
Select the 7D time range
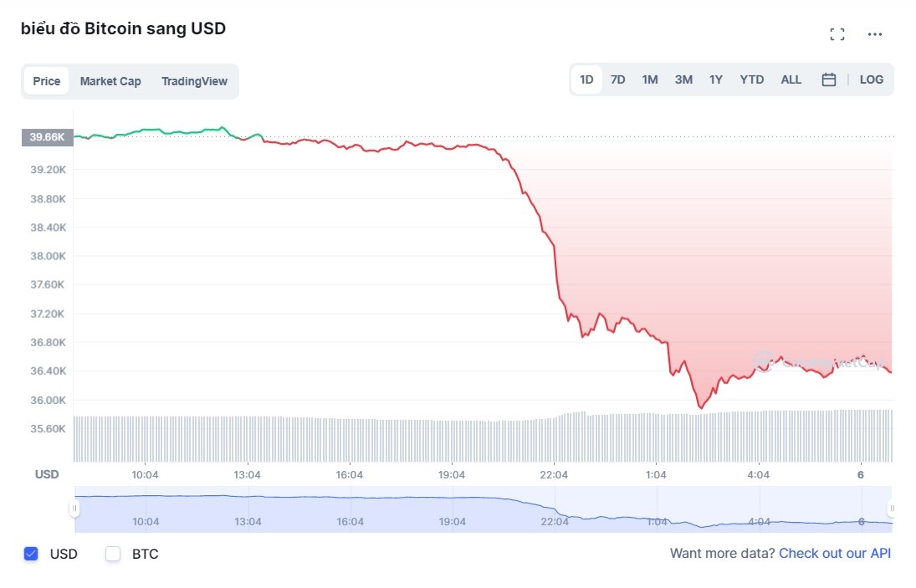[x=617, y=79]
